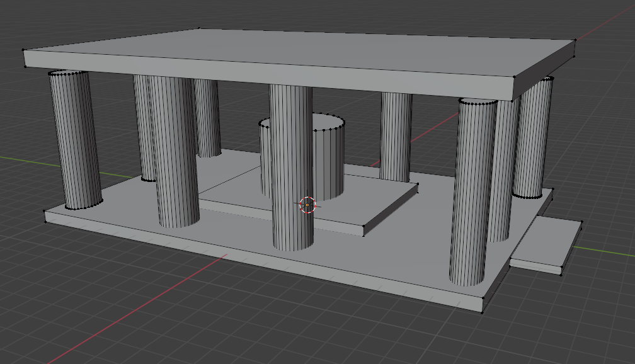Click the 3D cursor in the viewport center
635x364 pixels.
pos(307,204)
